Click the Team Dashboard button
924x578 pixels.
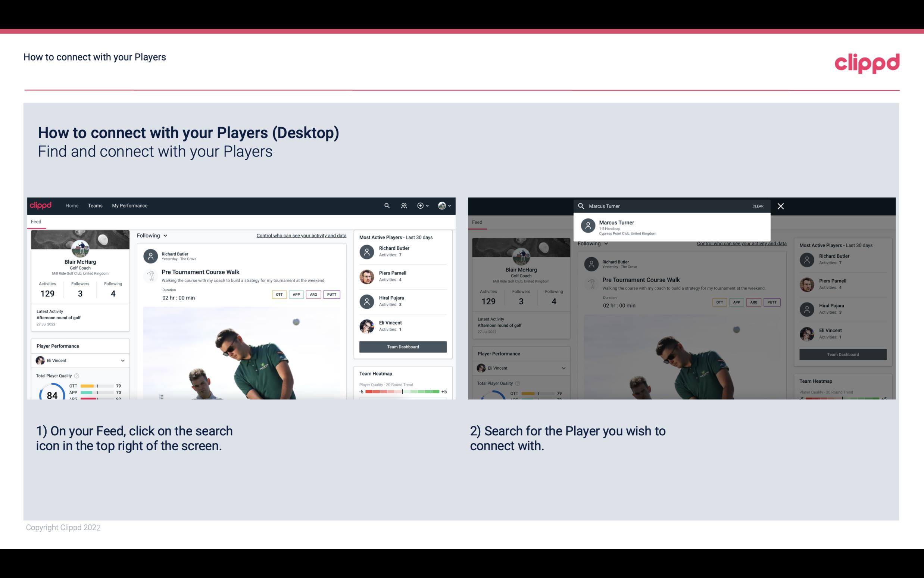(x=402, y=346)
